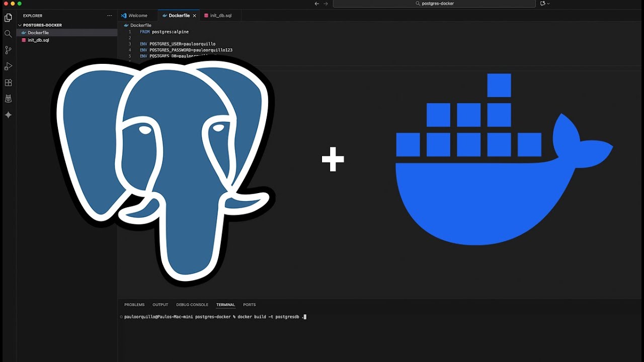Switch to the Dockerfile editor tab
Viewport: 644px width, 362px height.
pos(179,16)
